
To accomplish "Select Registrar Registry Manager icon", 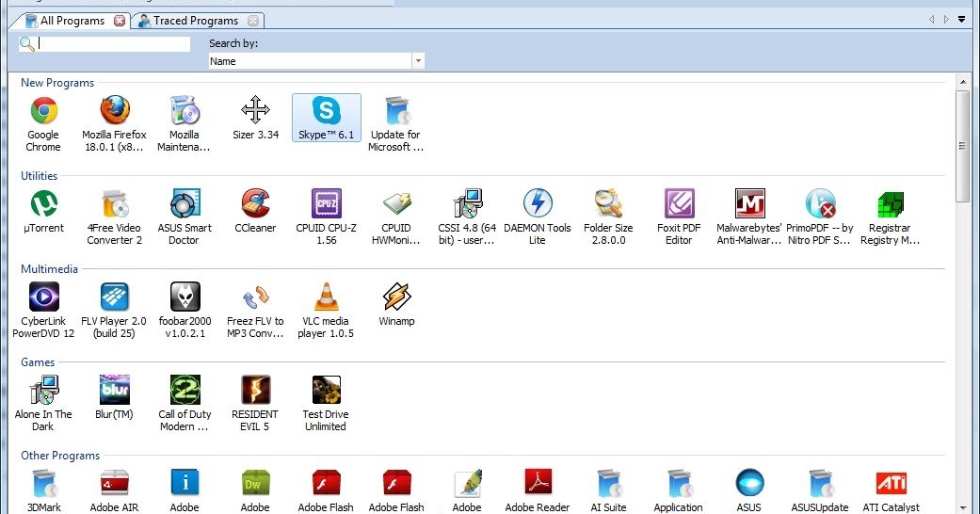I will (x=891, y=204).
